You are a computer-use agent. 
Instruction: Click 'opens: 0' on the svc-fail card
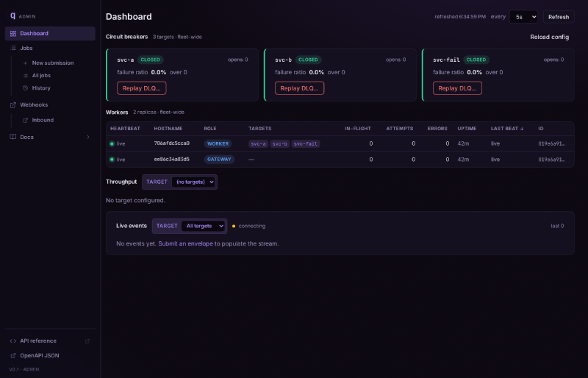554,60
